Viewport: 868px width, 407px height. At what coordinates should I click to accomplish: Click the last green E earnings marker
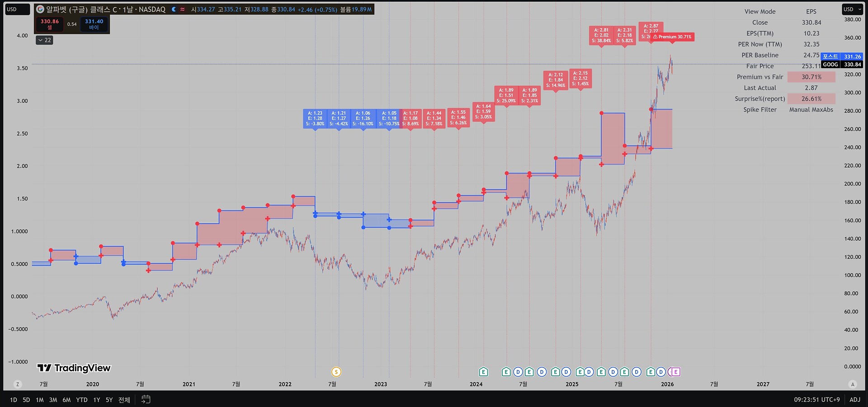[651, 372]
